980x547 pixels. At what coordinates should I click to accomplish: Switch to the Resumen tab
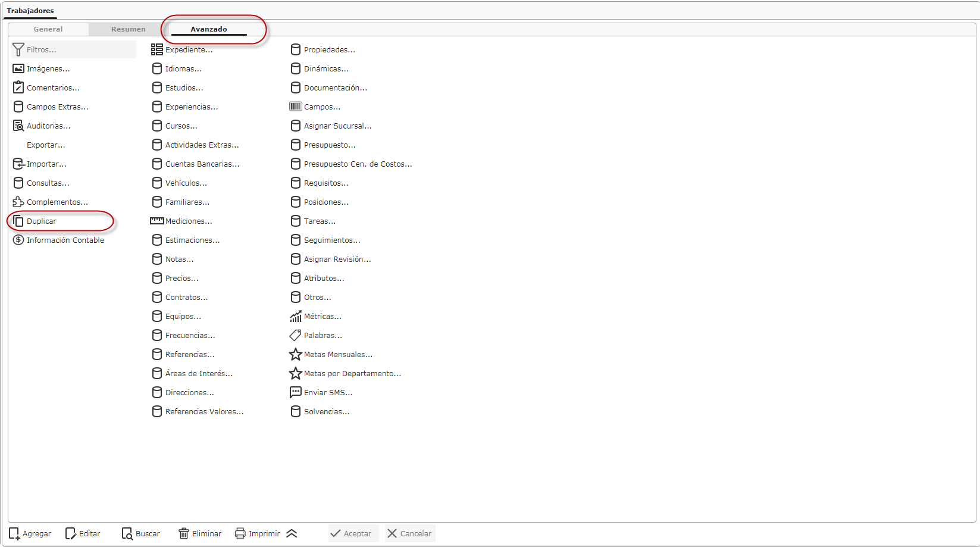pyautogui.click(x=129, y=29)
